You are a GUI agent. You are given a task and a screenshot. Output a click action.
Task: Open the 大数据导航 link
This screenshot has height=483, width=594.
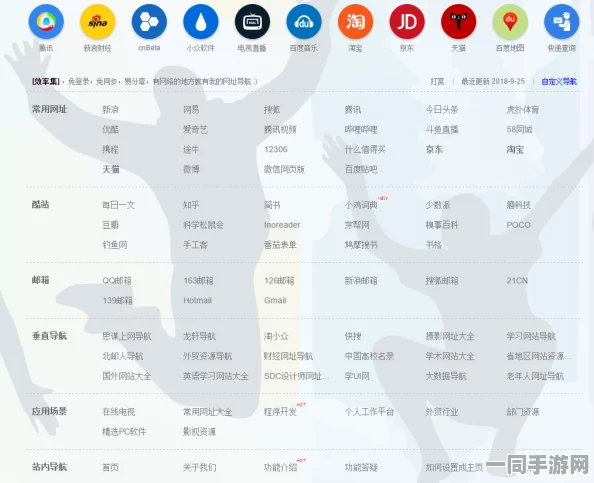(x=446, y=376)
